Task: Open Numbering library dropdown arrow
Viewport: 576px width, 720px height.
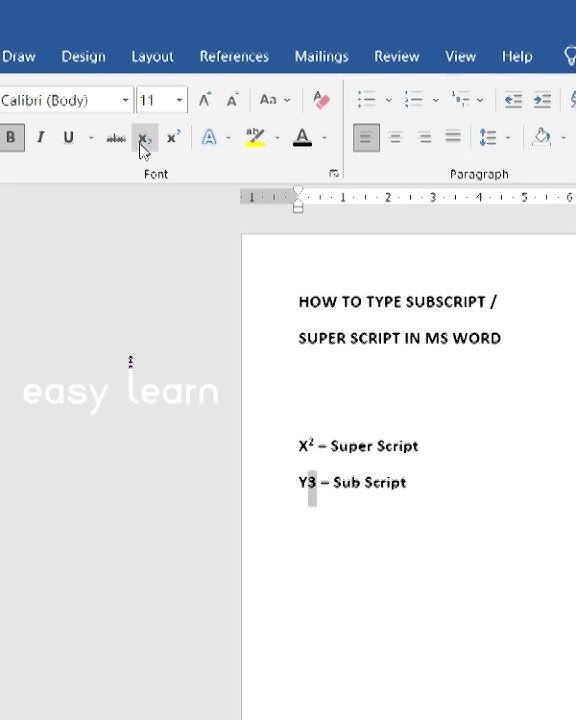Action: pos(435,100)
